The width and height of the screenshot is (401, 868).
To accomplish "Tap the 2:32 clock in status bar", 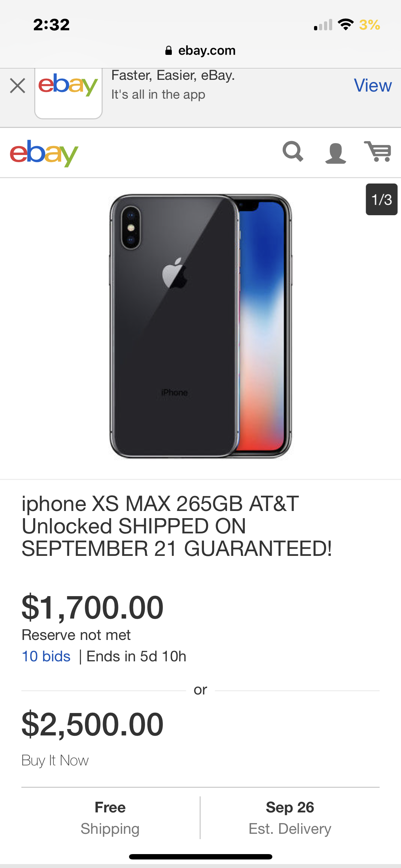I will (x=51, y=25).
